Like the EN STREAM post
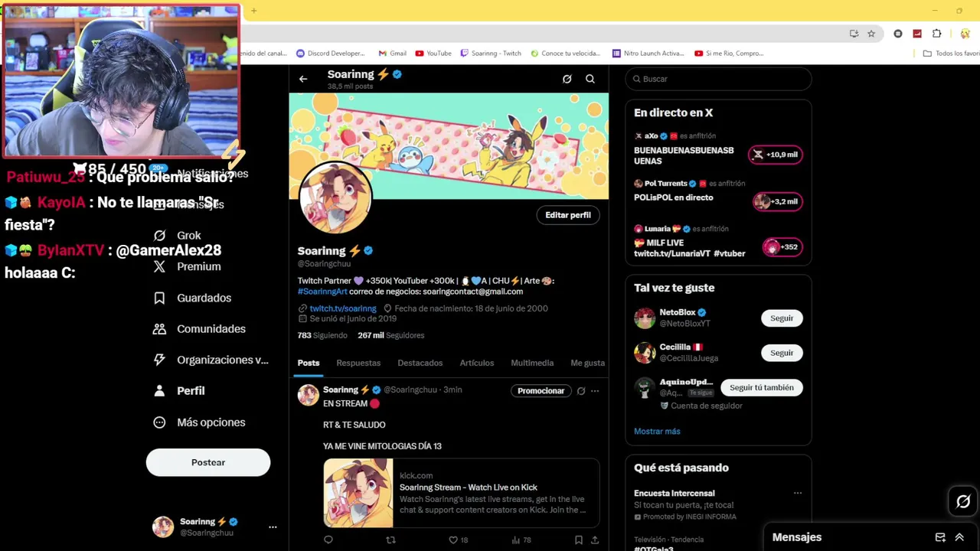 pos(458,540)
